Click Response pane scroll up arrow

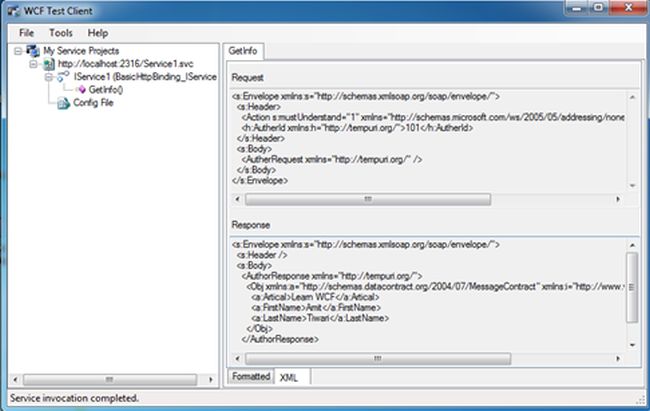point(633,245)
